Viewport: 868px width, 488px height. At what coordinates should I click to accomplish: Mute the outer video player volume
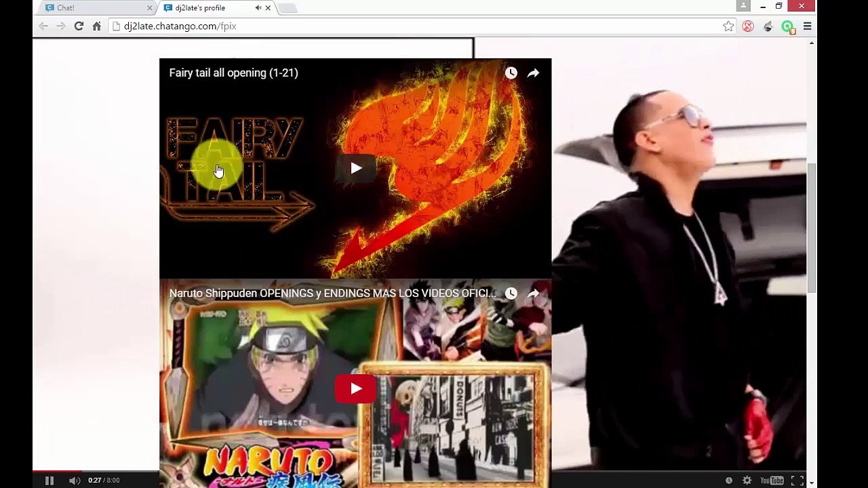coord(75,481)
